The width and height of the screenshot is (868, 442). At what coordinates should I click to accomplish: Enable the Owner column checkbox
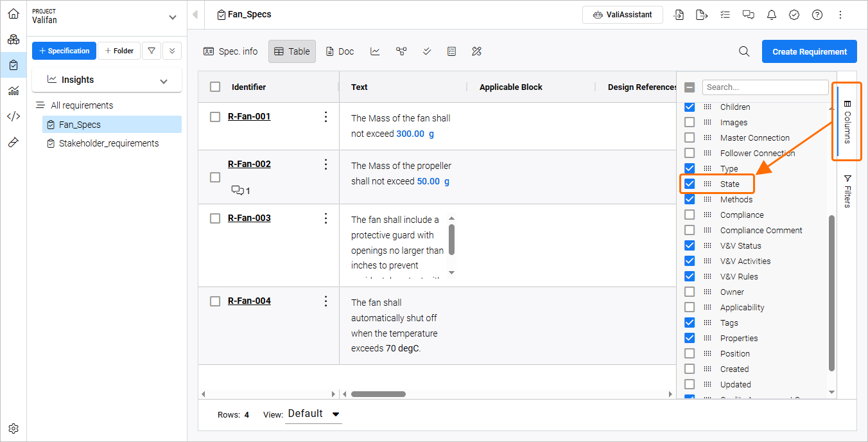690,292
